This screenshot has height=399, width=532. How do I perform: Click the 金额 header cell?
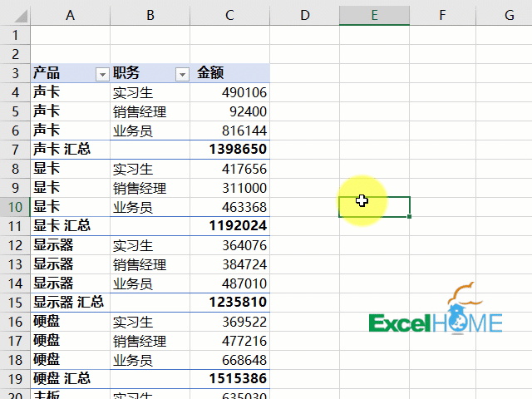pos(229,73)
